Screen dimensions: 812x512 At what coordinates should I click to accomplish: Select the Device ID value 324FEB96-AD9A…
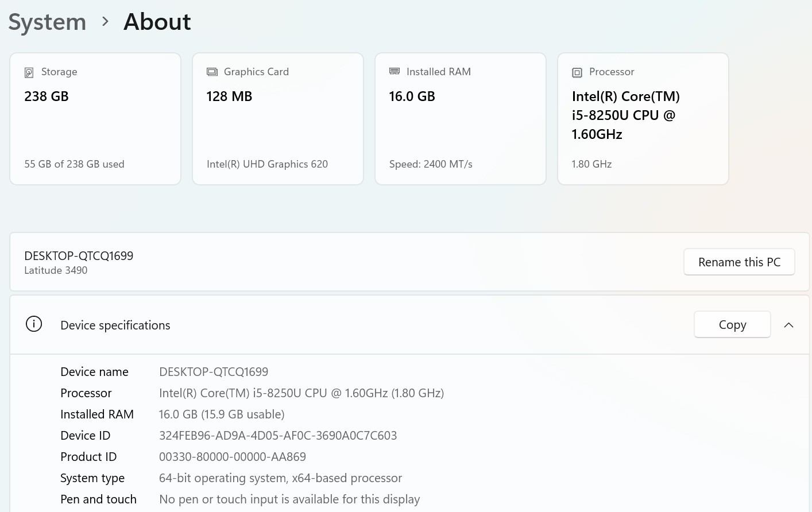tap(278, 436)
